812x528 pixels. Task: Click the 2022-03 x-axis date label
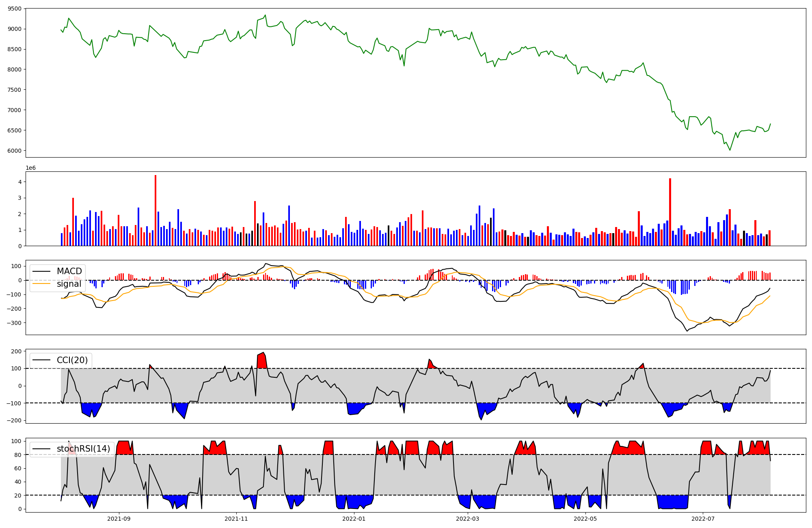[468, 519]
